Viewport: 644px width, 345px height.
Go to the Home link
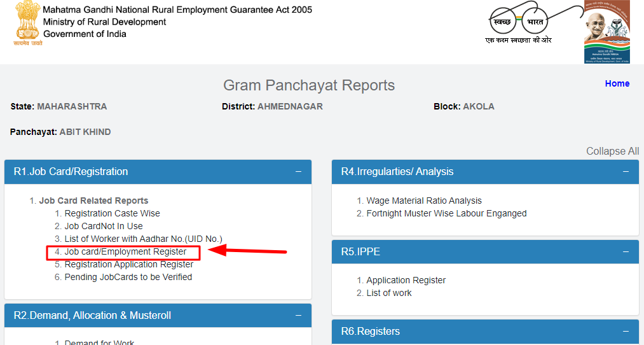617,83
